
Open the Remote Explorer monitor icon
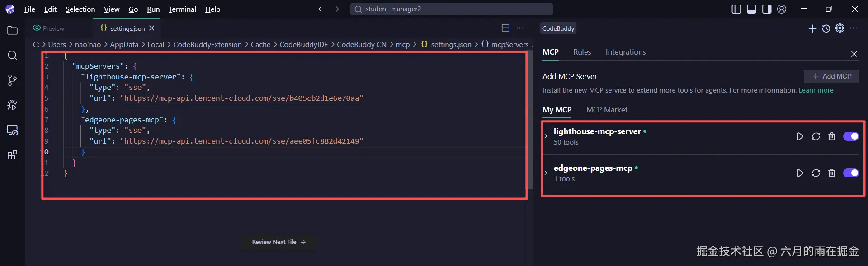pyautogui.click(x=12, y=130)
